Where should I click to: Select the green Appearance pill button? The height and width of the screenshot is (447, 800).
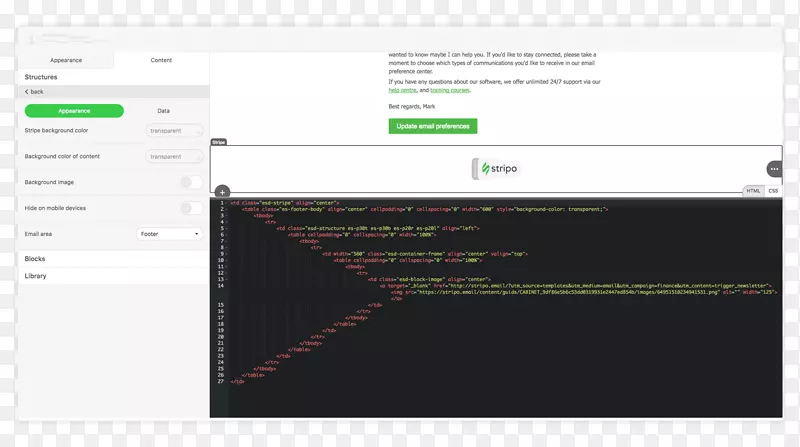[74, 111]
